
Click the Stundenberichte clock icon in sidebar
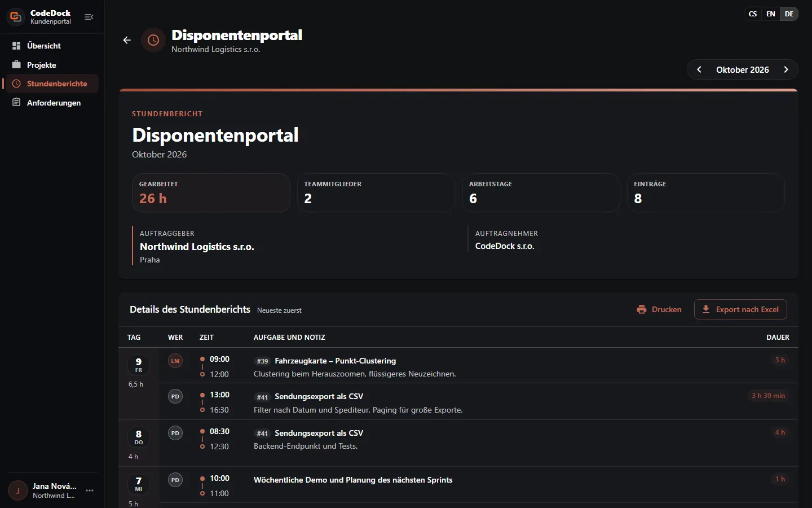16,84
